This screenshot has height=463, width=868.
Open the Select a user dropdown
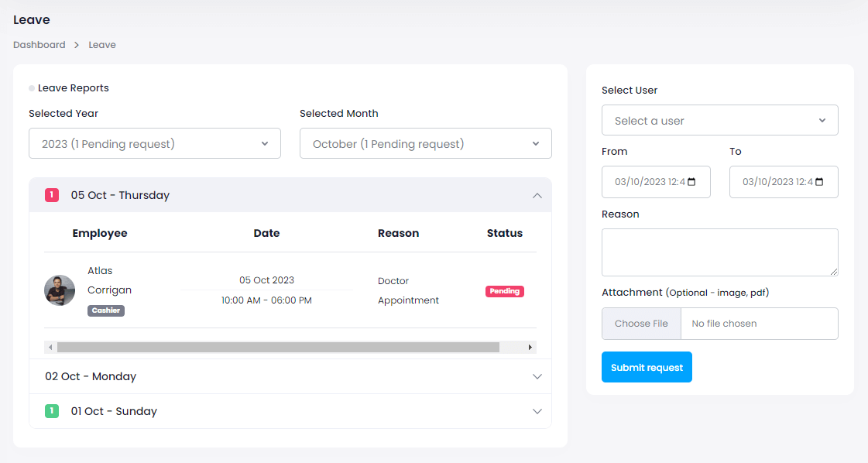point(719,121)
